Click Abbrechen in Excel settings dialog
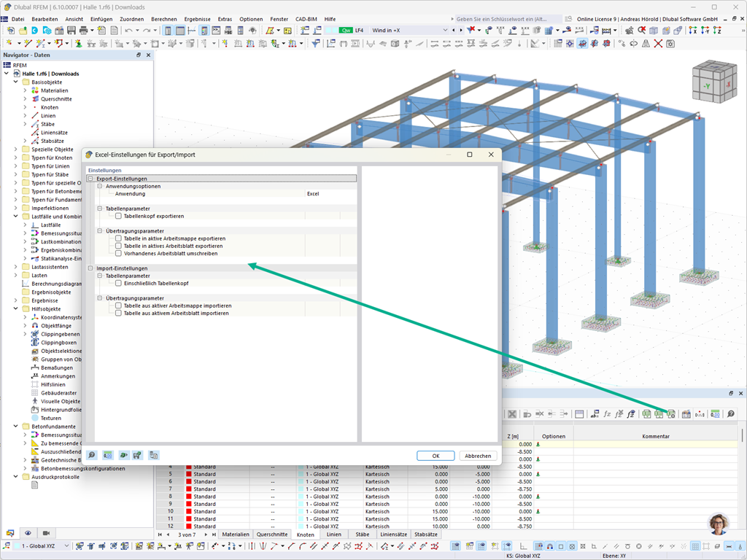 point(478,456)
